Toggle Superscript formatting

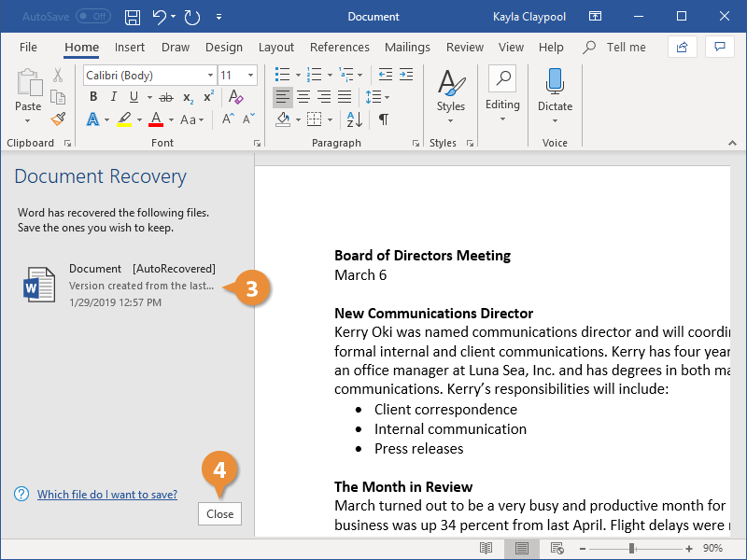pyautogui.click(x=208, y=97)
